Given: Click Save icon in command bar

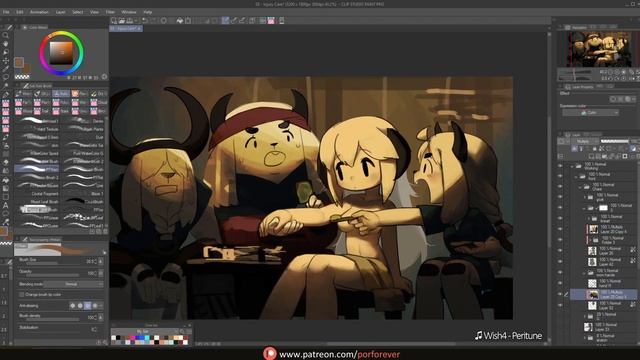Looking at the screenshot, I should (x=129, y=20).
